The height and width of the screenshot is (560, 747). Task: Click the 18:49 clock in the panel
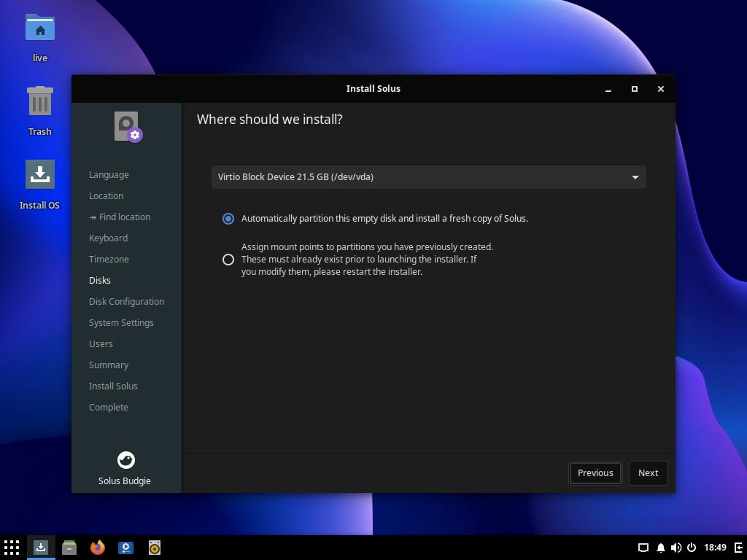715,548
